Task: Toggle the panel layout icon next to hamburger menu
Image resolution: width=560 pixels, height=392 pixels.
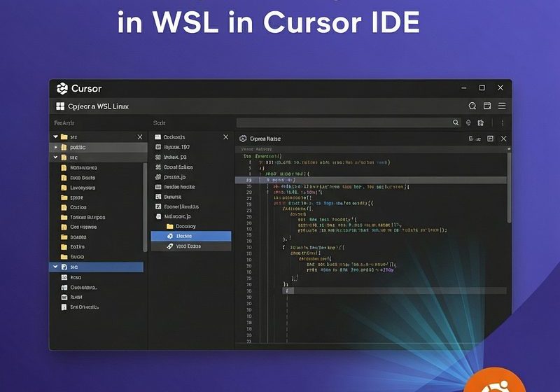Action: click(x=486, y=106)
